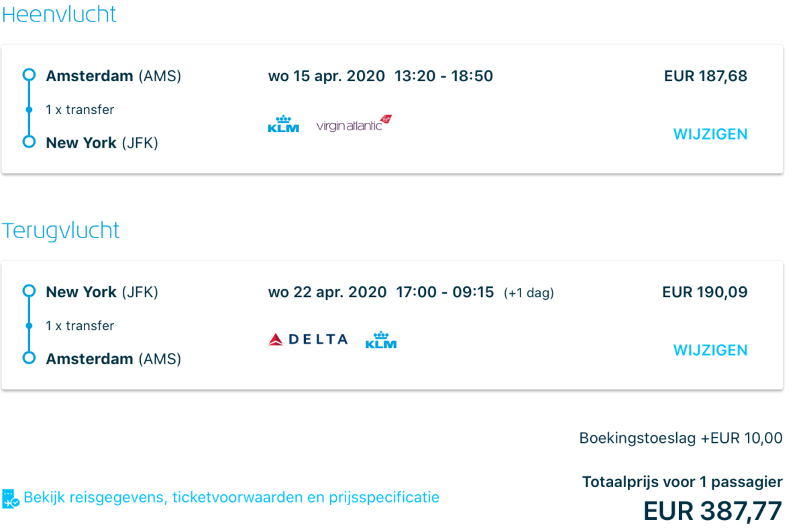Image resolution: width=805 pixels, height=532 pixels.
Task: Click the Amsterdam arrival circle in the Terugvlucht route
Action: pyautogui.click(x=29, y=358)
